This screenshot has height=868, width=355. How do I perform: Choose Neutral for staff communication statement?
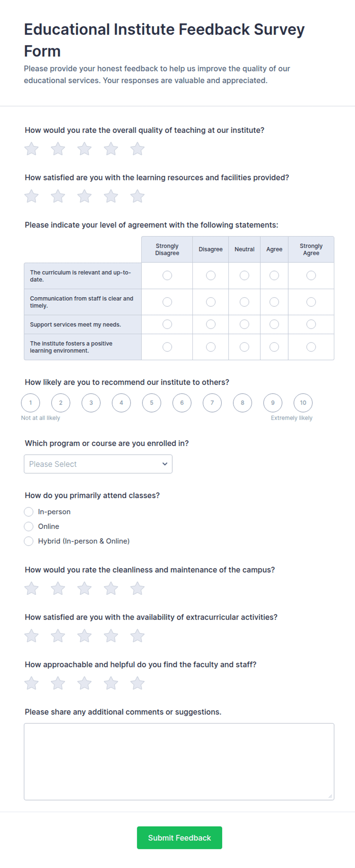tap(244, 302)
